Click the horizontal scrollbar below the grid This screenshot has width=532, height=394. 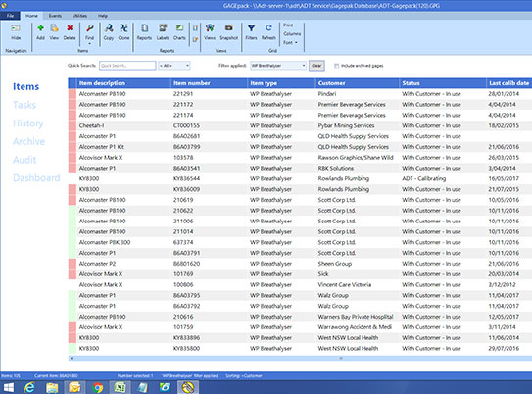coord(300,358)
